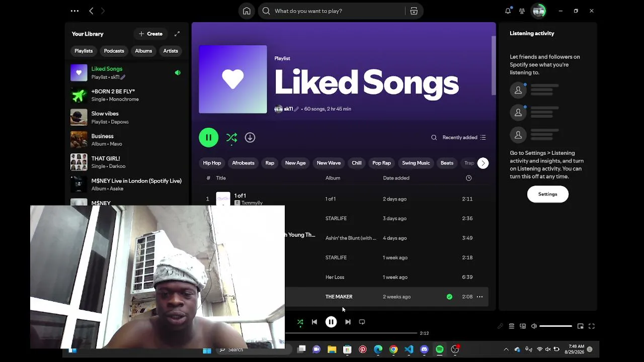Filter songs by New Age chip
Image resolution: width=644 pixels, height=362 pixels.
tap(295, 163)
